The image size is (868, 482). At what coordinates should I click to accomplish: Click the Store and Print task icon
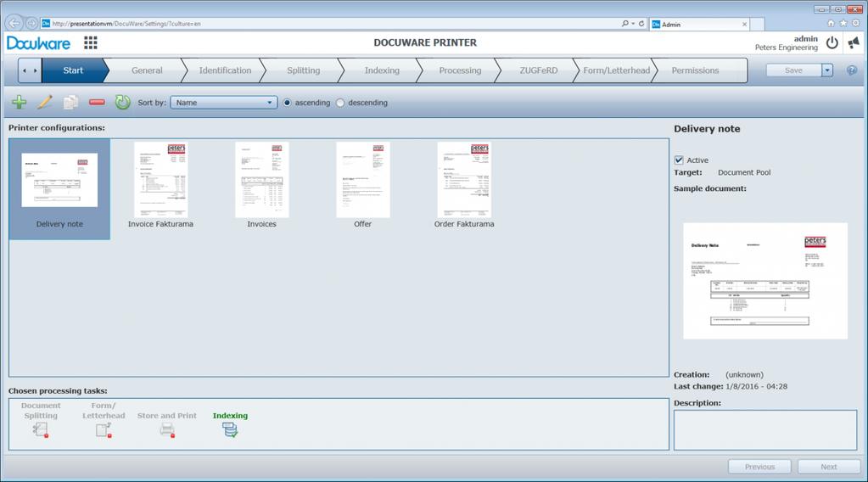click(x=167, y=429)
